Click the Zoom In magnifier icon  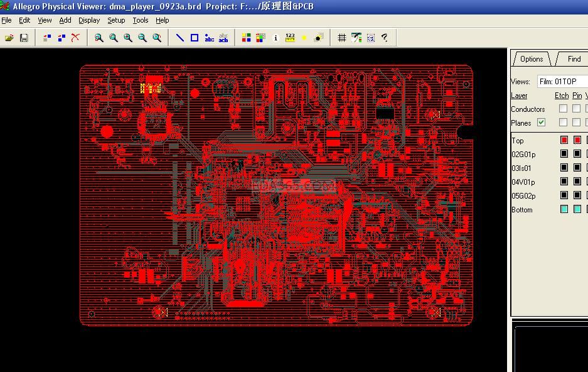128,38
